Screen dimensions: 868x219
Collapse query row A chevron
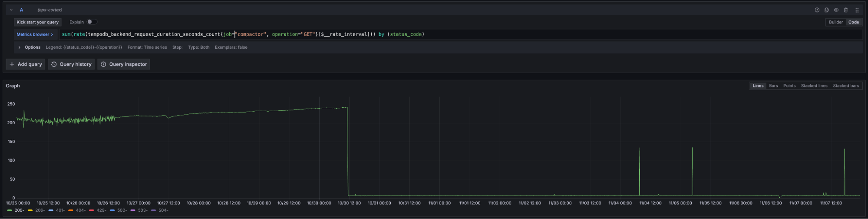coord(11,10)
